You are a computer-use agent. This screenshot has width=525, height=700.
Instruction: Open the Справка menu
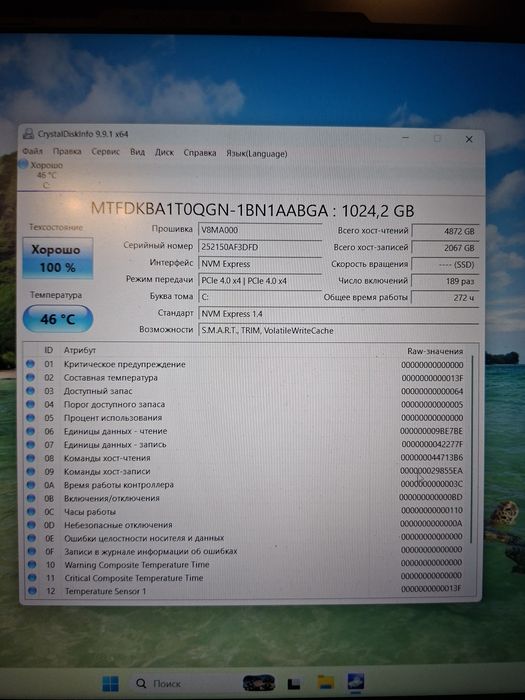coord(200,153)
